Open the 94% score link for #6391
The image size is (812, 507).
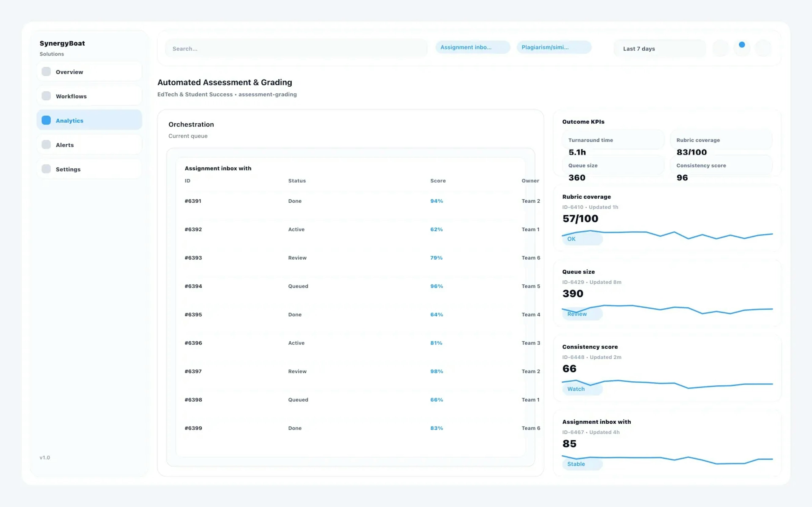tap(436, 201)
